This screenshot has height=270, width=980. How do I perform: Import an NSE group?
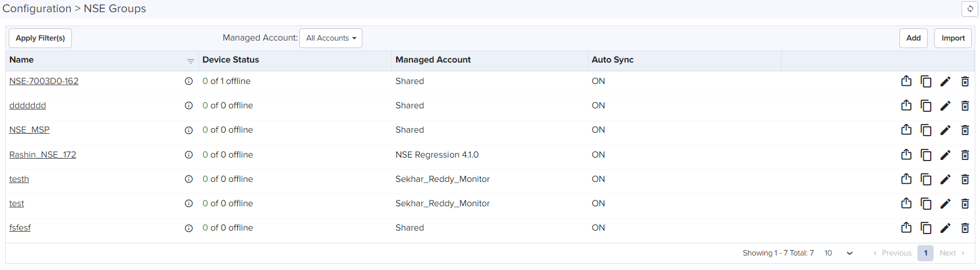tap(953, 38)
